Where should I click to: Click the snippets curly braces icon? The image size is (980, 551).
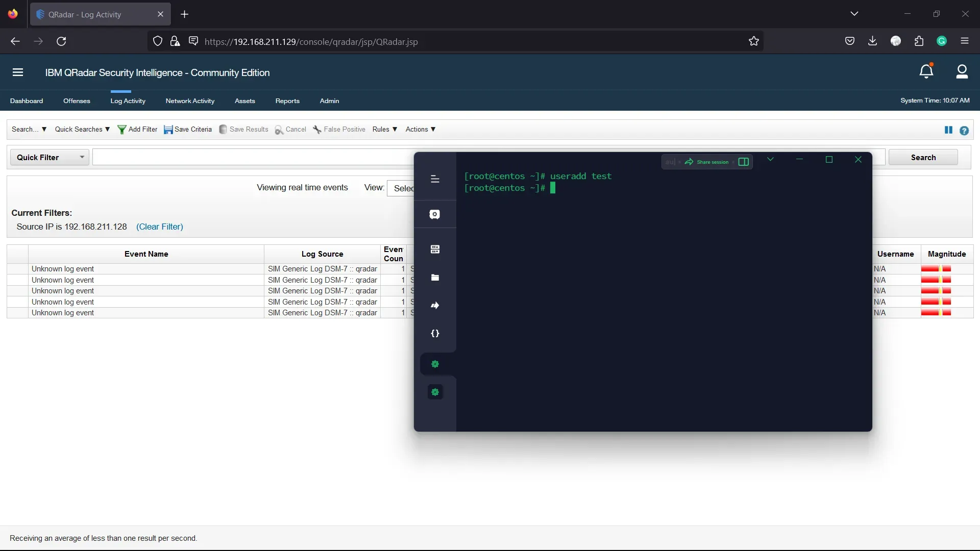(435, 334)
